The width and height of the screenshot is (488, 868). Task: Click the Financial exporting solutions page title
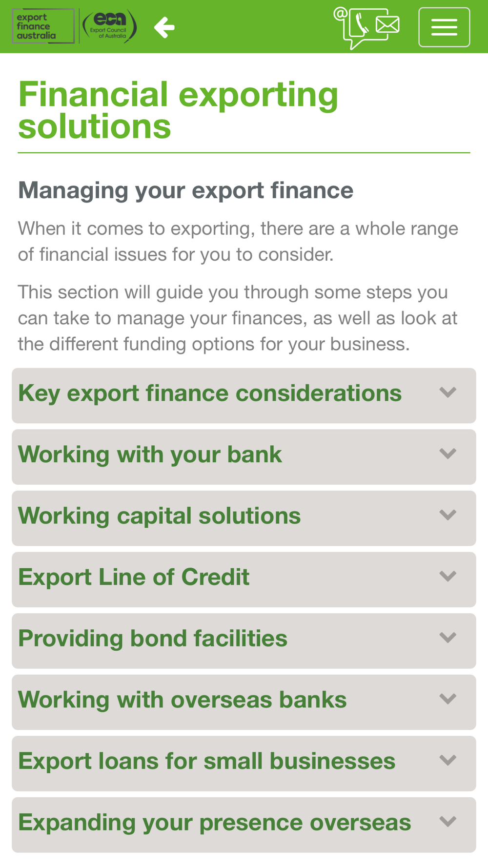(x=178, y=110)
